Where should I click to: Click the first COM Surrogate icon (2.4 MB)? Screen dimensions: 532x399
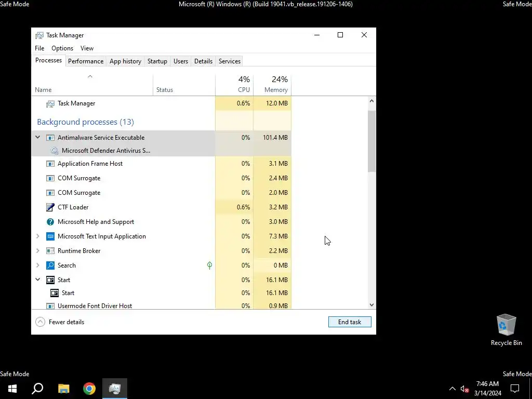coord(50,178)
